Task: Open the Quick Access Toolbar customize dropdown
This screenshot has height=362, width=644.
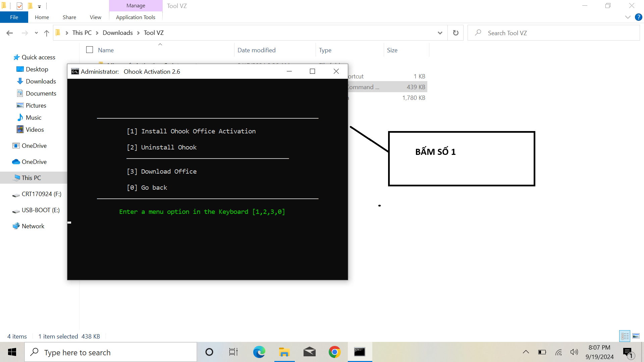Action: tap(39, 6)
